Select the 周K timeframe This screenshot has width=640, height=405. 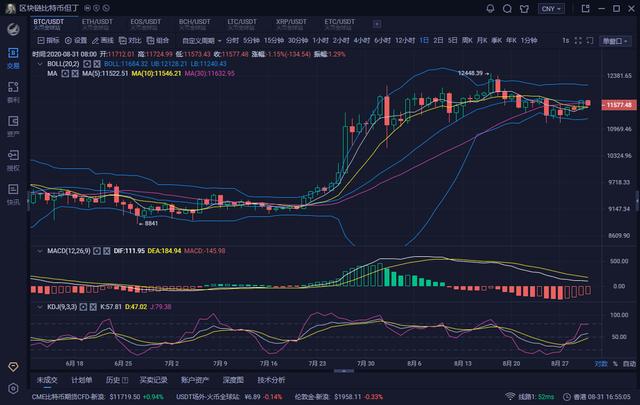click(467, 40)
